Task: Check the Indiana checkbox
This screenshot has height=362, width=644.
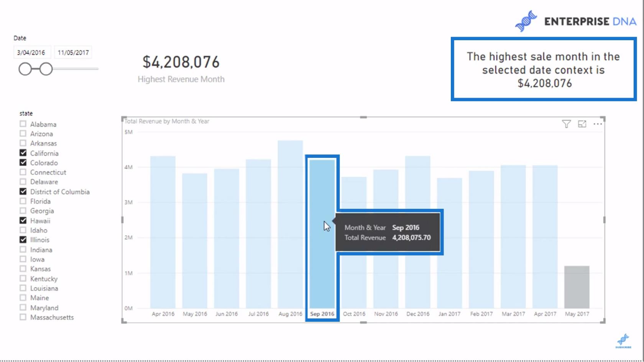Action: 23,249
